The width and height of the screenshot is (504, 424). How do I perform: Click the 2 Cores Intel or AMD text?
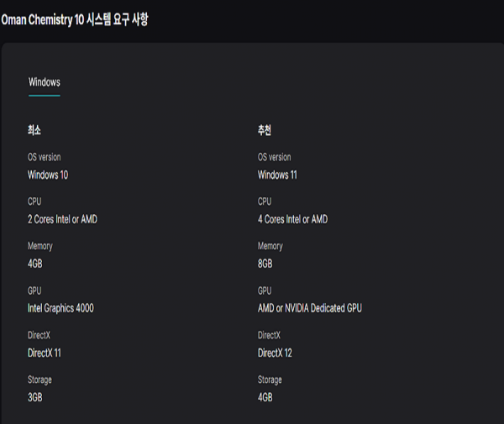[63, 219]
